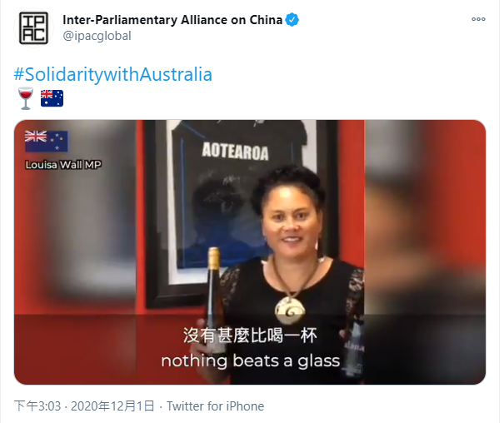This screenshot has height=423, width=504.
Task: Click the wine glass emoji
Action: click(25, 98)
